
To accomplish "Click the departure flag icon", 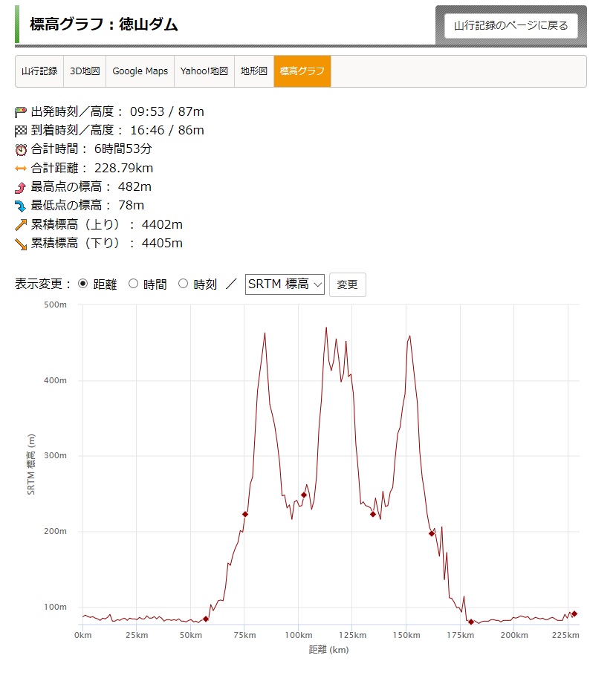I will tap(21, 112).
